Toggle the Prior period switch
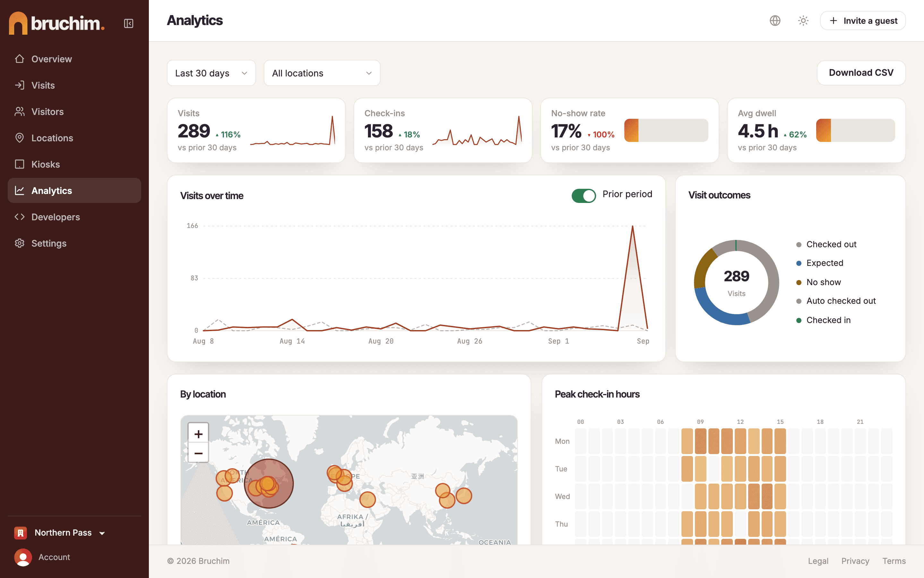 [583, 196]
